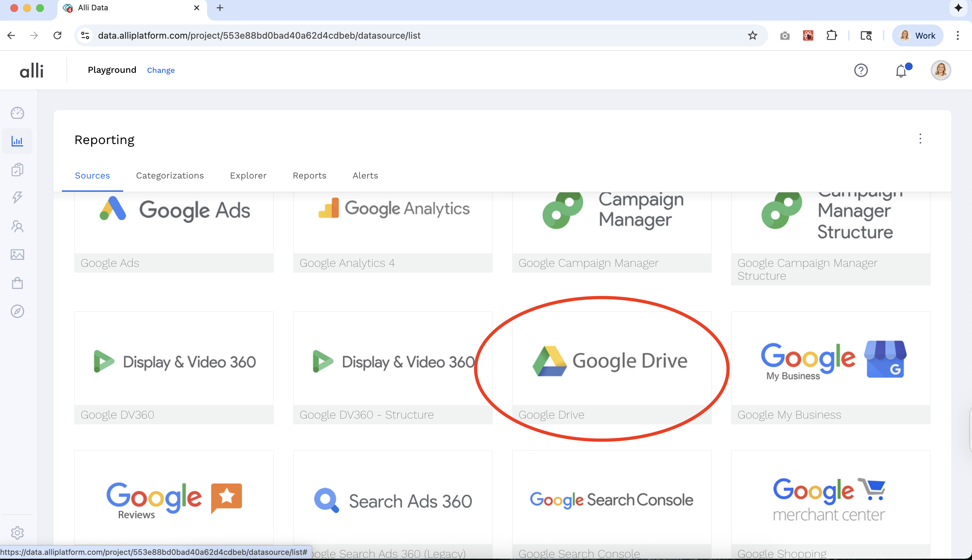Open the settings gear in sidebar
The height and width of the screenshot is (560, 972).
[x=17, y=533]
